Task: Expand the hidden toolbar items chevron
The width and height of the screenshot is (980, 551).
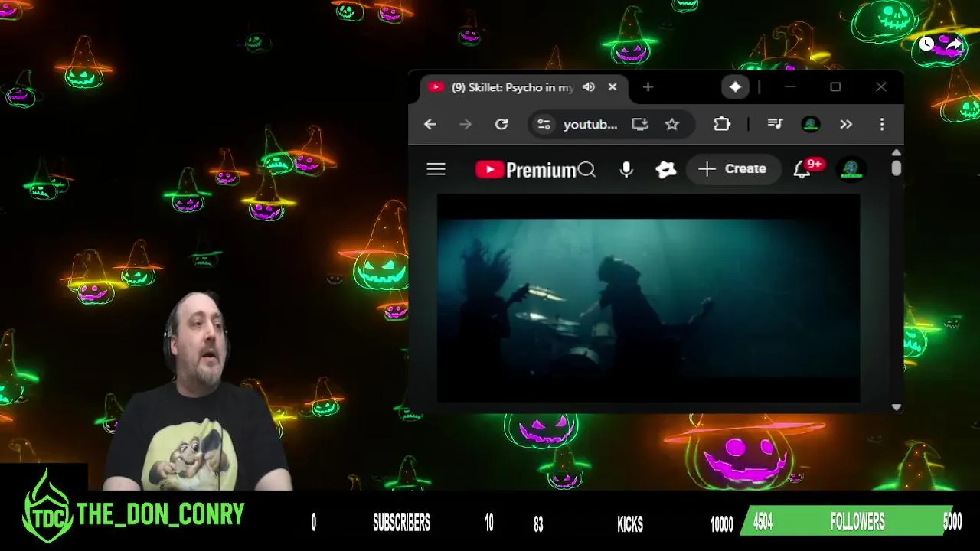Action: pos(846,124)
